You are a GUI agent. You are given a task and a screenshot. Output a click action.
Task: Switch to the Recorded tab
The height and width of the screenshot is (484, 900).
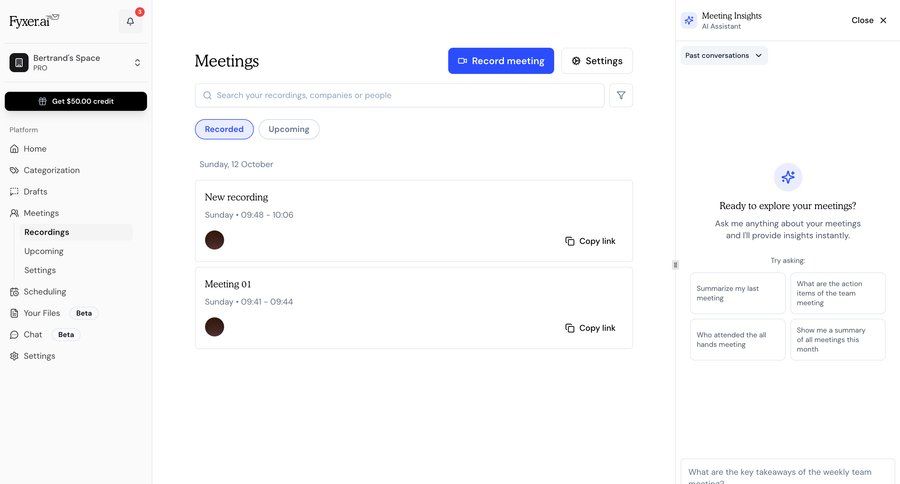point(224,129)
